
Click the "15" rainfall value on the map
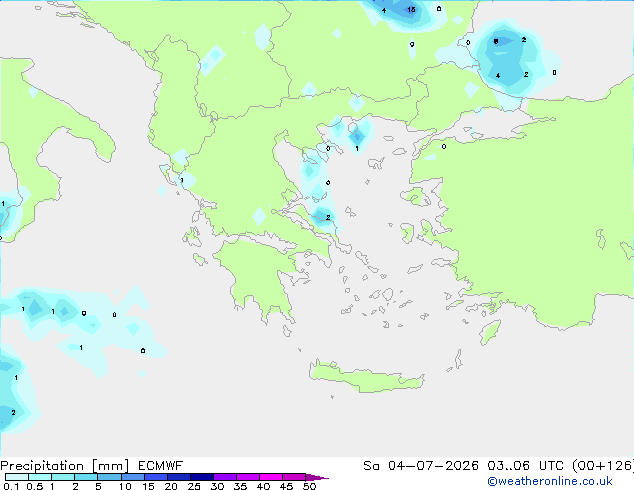tap(411, 9)
